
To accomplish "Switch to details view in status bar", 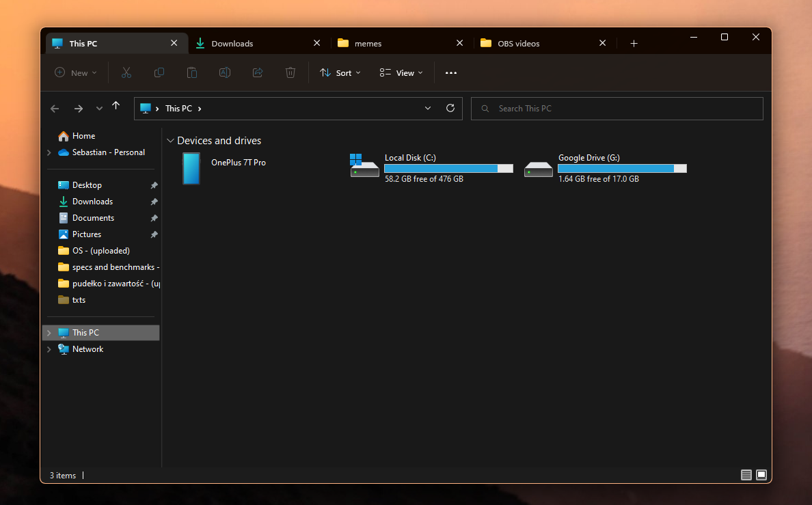I will coord(746,475).
